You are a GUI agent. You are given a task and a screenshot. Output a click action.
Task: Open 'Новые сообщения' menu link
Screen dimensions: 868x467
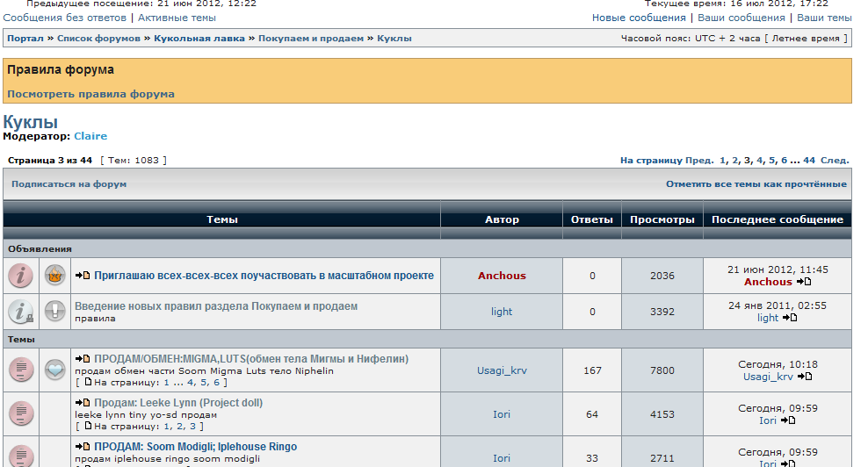coord(639,18)
